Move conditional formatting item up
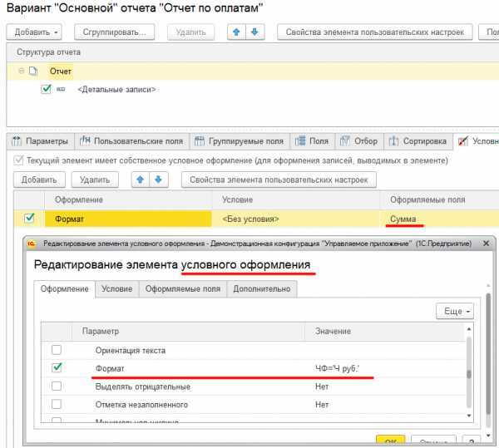 coord(141,180)
